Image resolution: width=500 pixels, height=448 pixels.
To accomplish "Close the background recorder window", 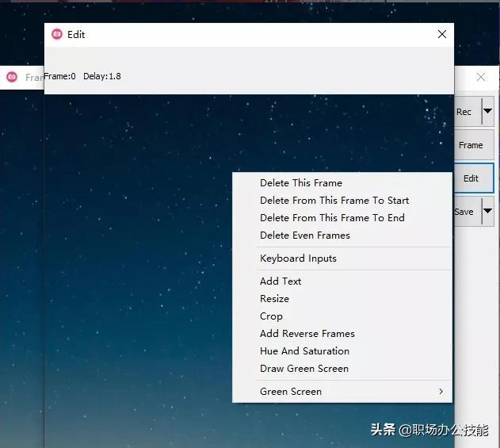I will coord(481,77).
